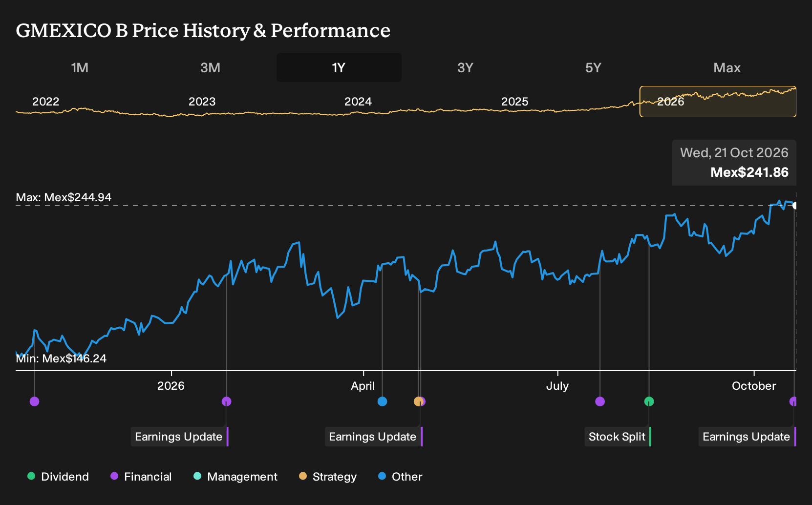Click the April axis label

click(363, 386)
